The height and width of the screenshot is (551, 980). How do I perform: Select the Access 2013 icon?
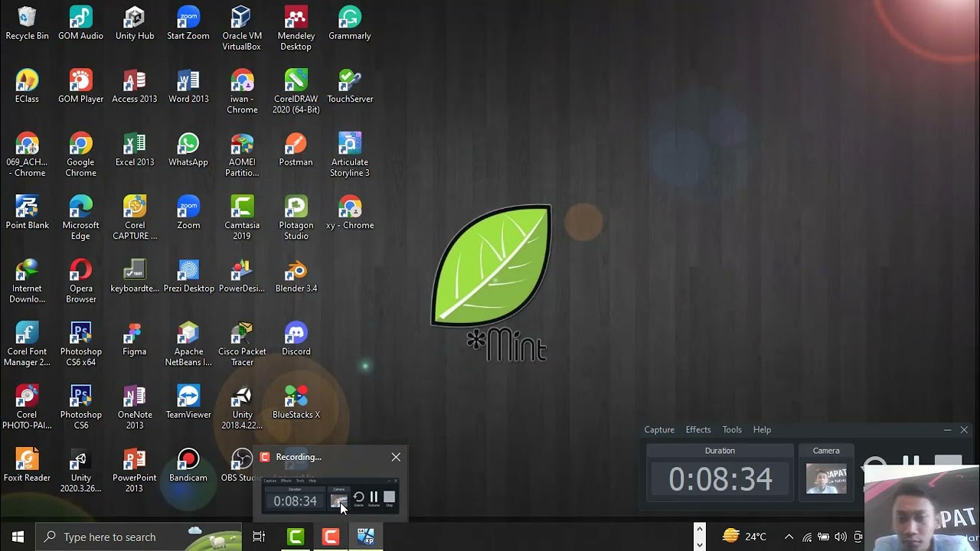[x=135, y=86]
